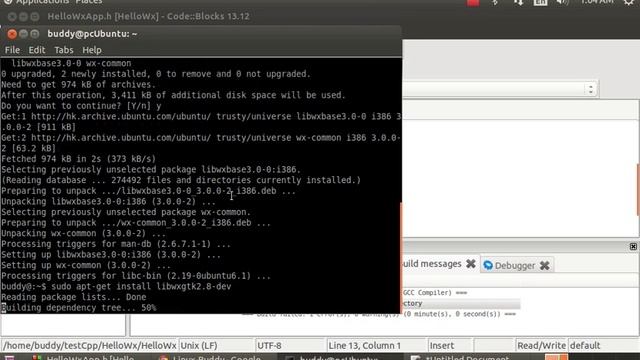Click the Debugger tab icon
The height and width of the screenshot is (360, 640).
[x=488, y=265]
